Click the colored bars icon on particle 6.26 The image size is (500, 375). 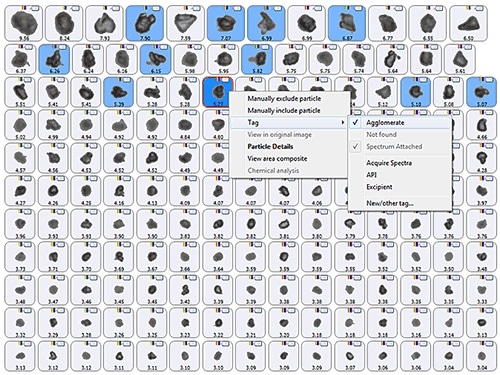tap(55, 47)
